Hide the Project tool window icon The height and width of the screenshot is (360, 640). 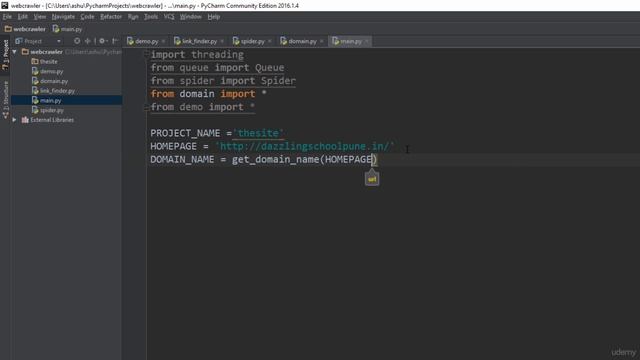[x=115, y=41]
